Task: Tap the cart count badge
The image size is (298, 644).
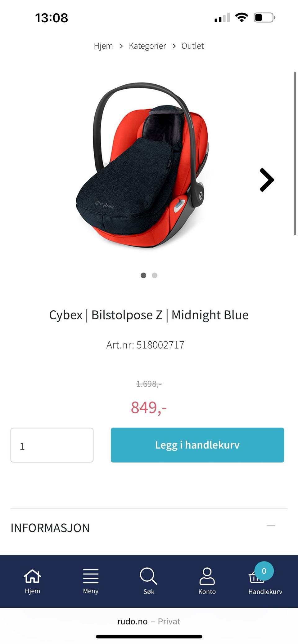Action: [x=264, y=571]
